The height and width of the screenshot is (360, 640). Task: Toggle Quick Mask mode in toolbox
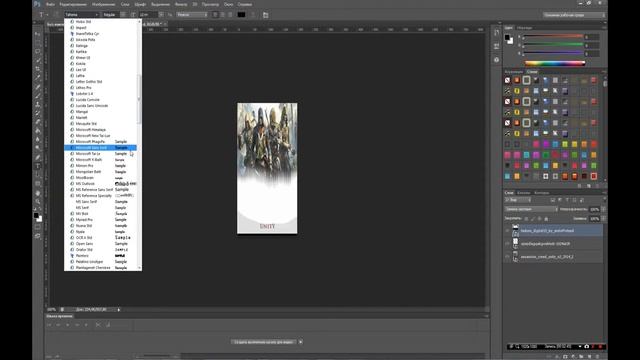click(38, 227)
